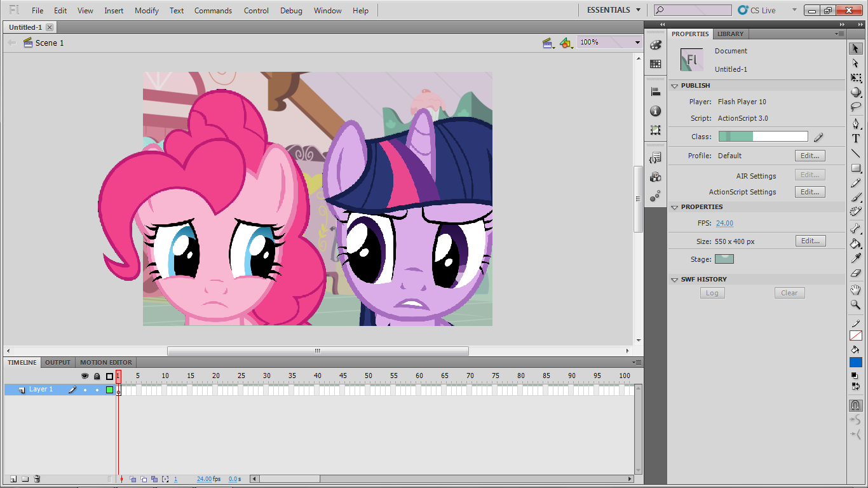This screenshot has height=488, width=868.
Task: Open the Edit Scene clapperboard dropdown
Action: pos(548,43)
